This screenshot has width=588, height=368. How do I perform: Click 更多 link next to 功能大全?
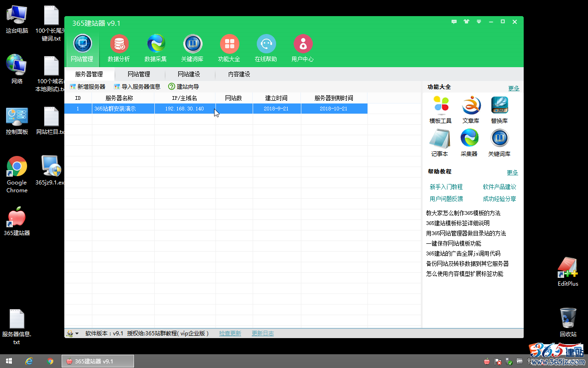(x=514, y=88)
